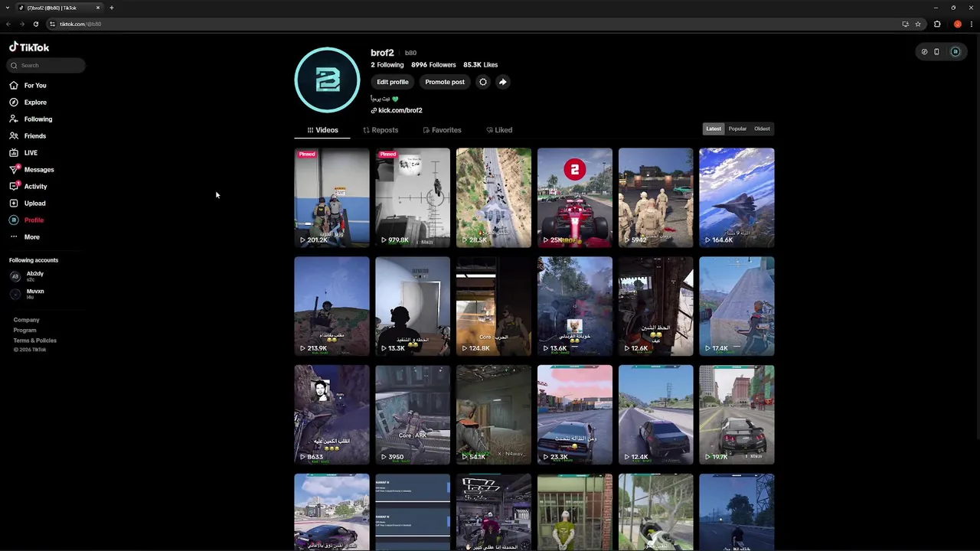Open the video with 17.4K views

point(737,306)
